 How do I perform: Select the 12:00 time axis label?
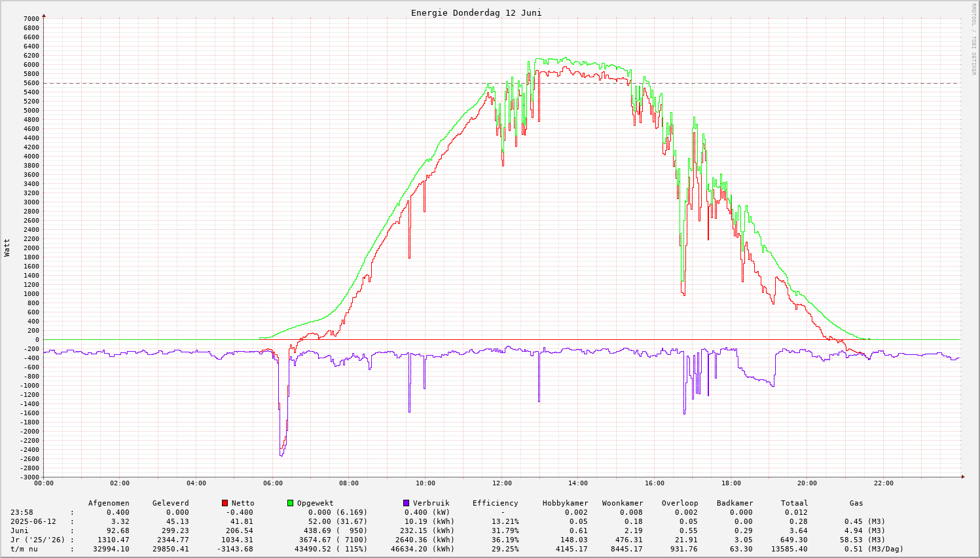tap(501, 483)
